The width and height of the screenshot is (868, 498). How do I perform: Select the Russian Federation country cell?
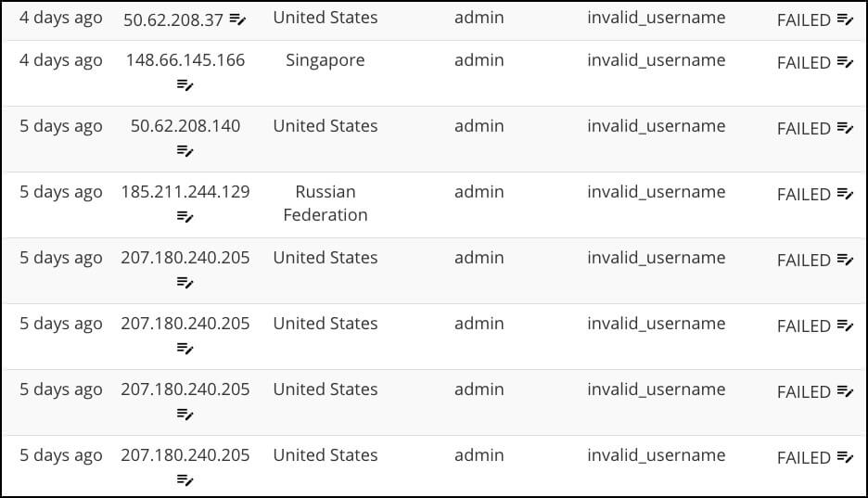[x=325, y=203]
